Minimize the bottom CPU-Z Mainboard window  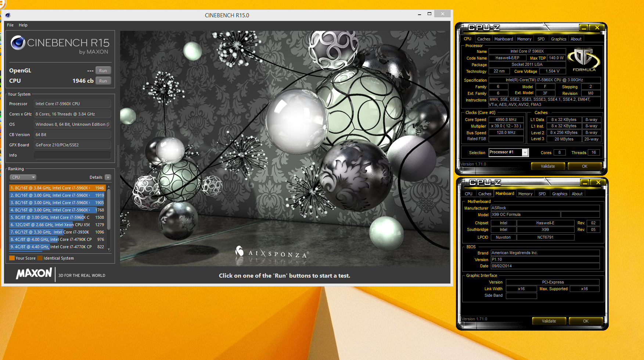pyautogui.click(x=584, y=182)
